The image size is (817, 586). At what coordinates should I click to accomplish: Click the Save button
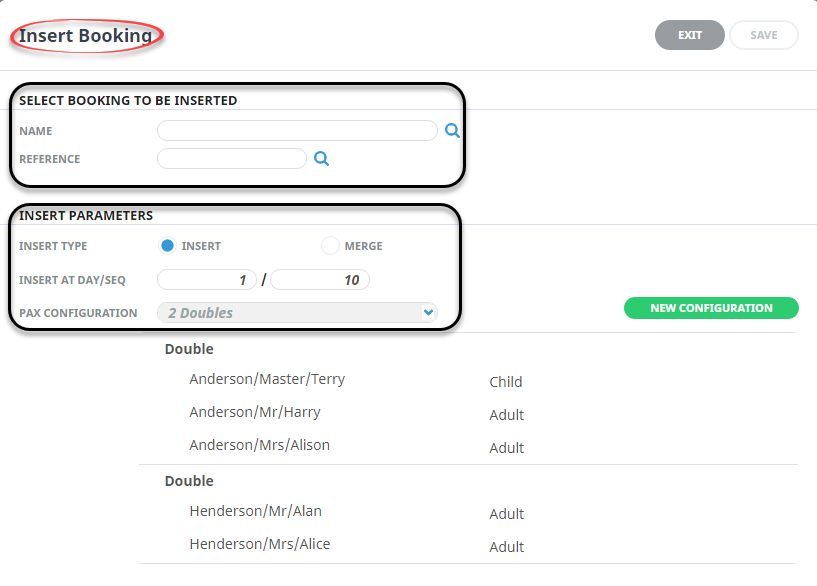[763, 35]
